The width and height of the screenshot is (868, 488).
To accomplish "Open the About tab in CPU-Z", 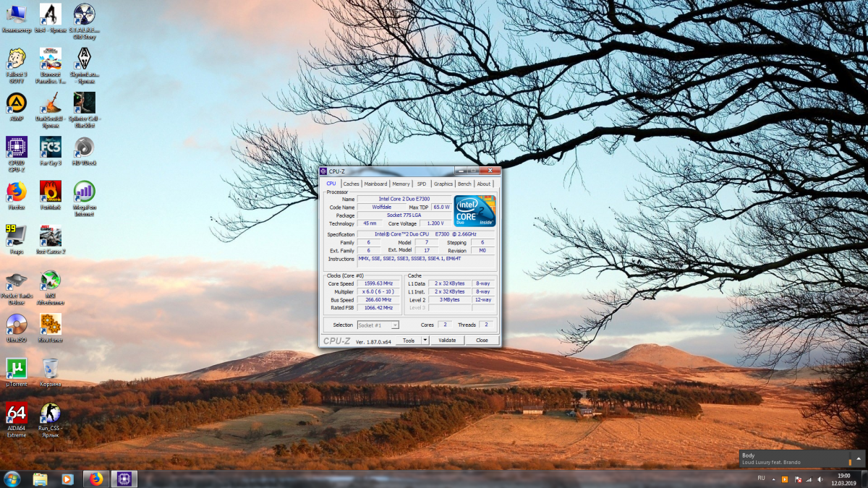I will (x=483, y=184).
